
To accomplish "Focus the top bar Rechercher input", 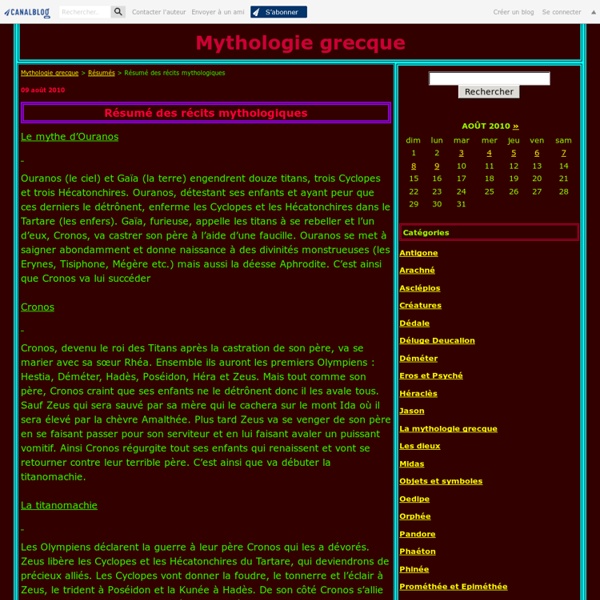I will pyautogui.click(x=85, y=12).
